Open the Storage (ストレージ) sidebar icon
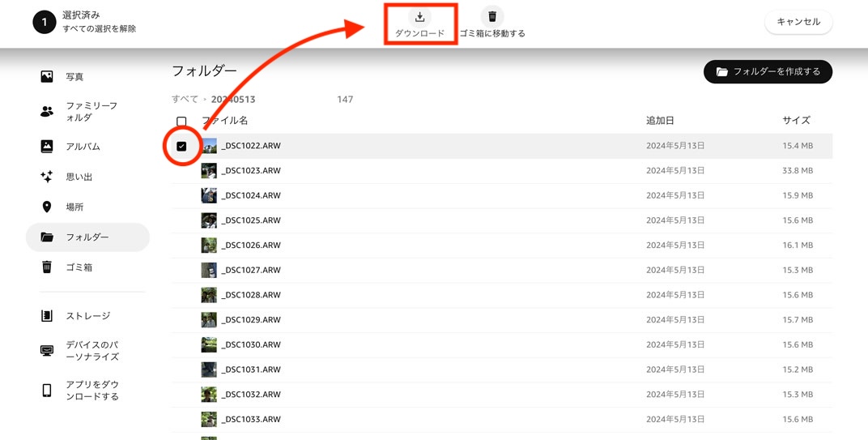This screenshot has height=440, width=868. 47,316
